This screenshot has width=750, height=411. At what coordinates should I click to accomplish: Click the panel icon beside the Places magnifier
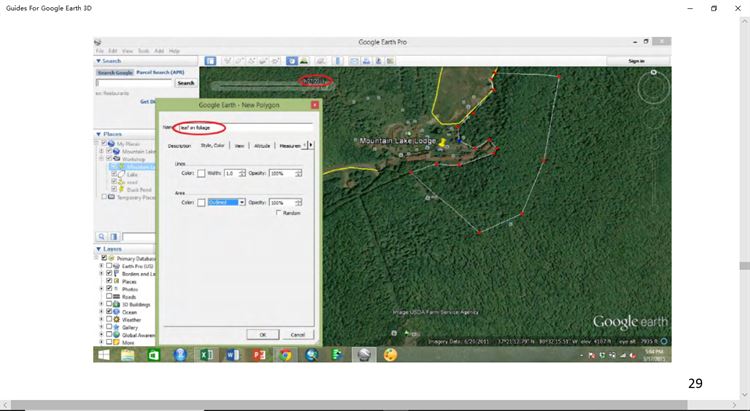114,236
